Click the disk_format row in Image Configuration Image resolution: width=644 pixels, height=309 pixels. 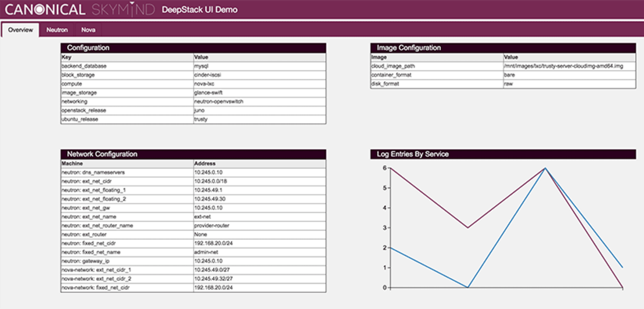503,84
